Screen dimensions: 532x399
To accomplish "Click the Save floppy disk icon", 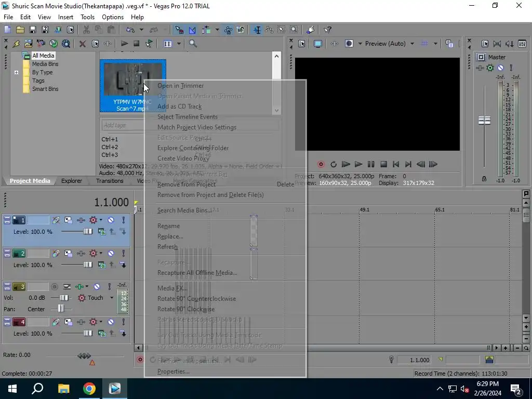I will [x=33, y=30].
